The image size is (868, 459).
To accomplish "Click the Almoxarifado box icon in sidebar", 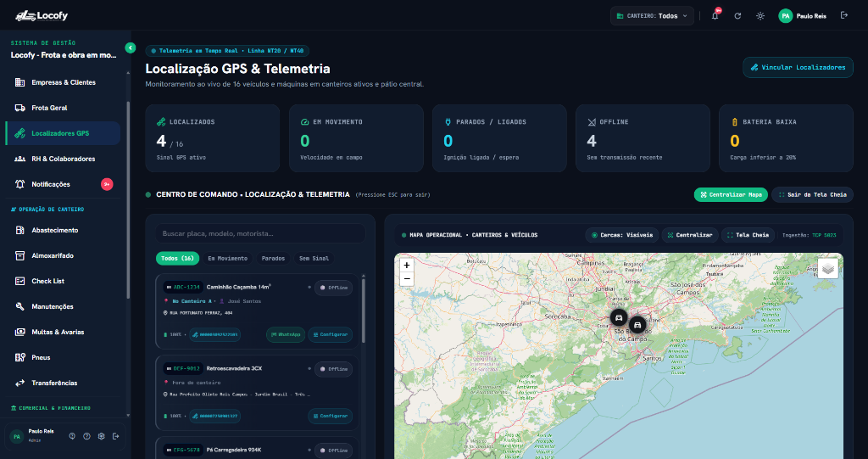I will 20,255.
